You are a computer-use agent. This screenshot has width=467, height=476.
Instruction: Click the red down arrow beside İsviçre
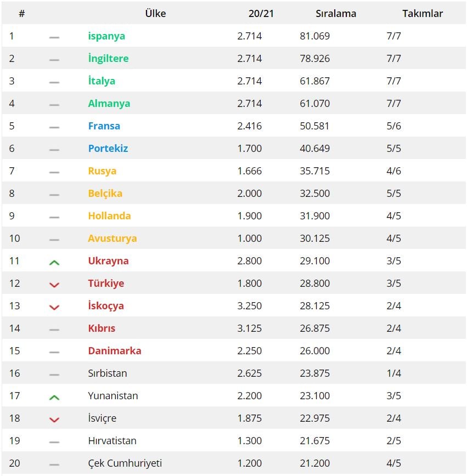54,420
